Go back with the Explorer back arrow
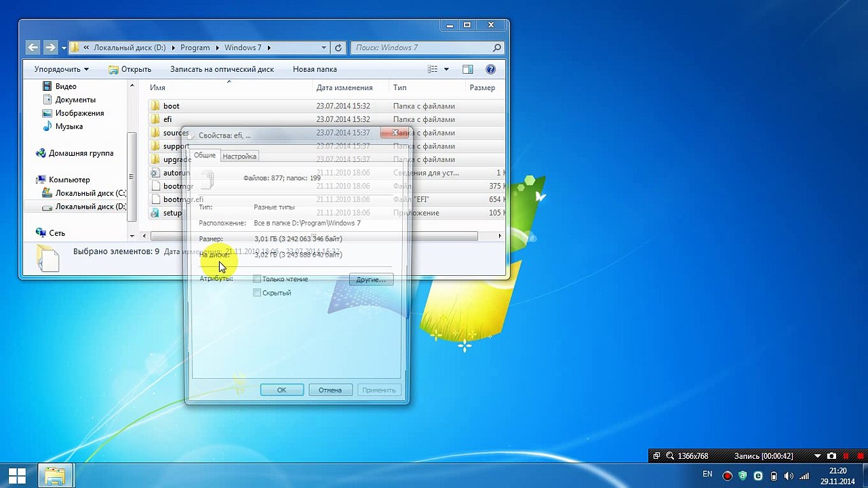Image resolution: width=868 pixels, height=488 pixels. (x=33, y=47)
